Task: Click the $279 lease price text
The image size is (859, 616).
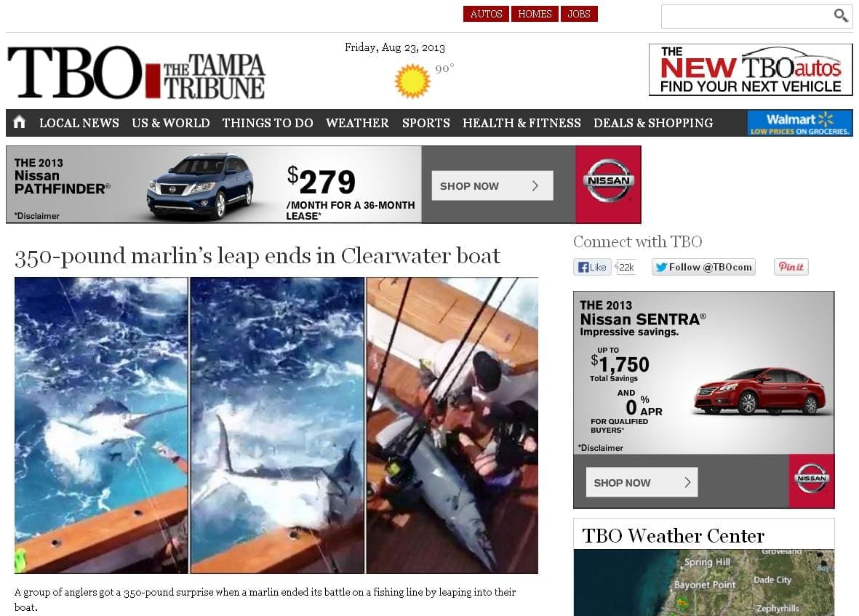Action: coord(321,181)
